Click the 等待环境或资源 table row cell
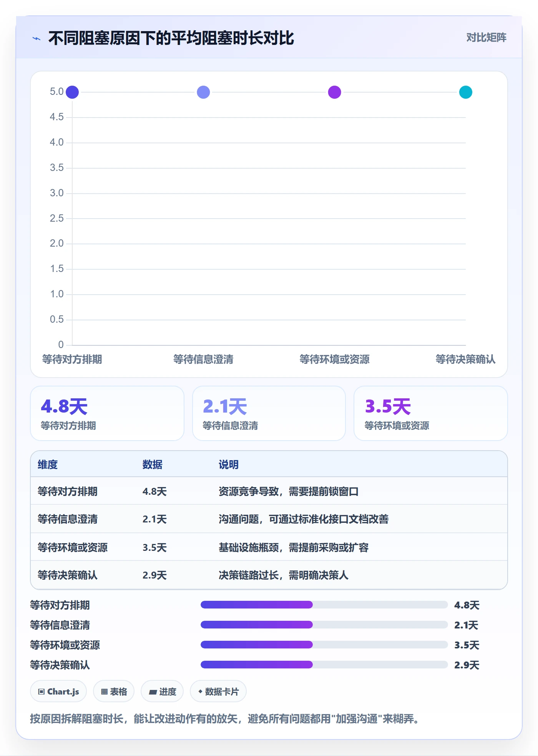 [73, 547]
